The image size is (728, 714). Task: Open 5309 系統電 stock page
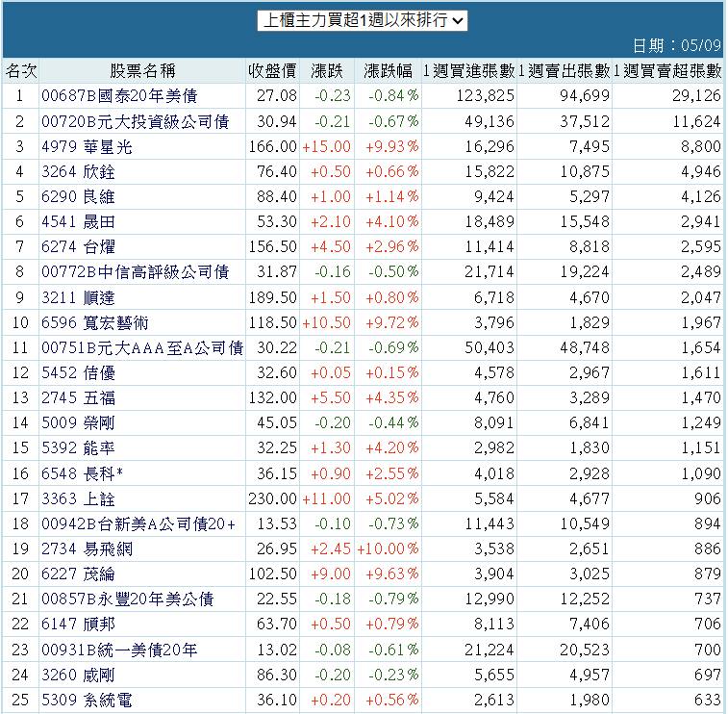[87, 701]
